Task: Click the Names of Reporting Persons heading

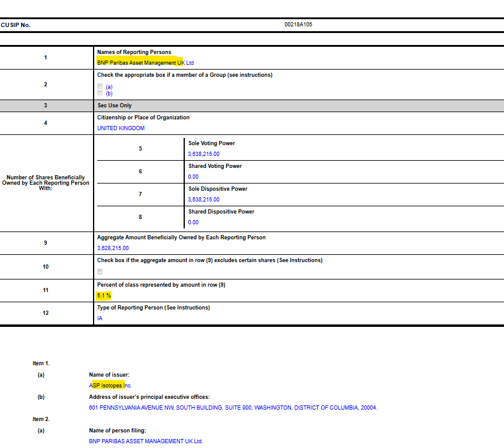Action: pos(134,52)
